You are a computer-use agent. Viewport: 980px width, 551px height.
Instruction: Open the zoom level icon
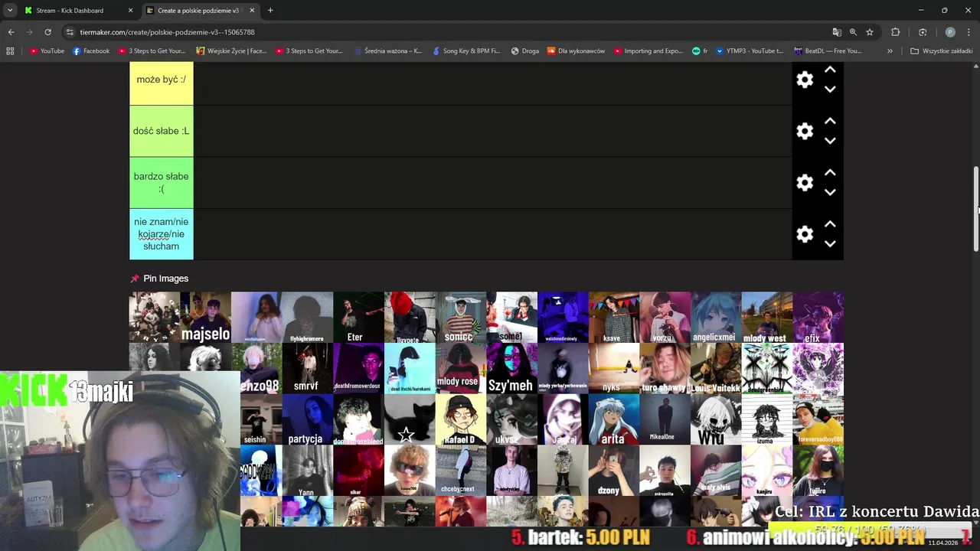pyautogui.click(x=853, y=32)
